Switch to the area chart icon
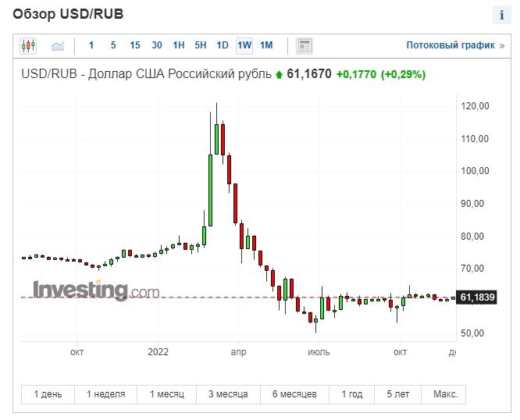 (x=58, y=46)
